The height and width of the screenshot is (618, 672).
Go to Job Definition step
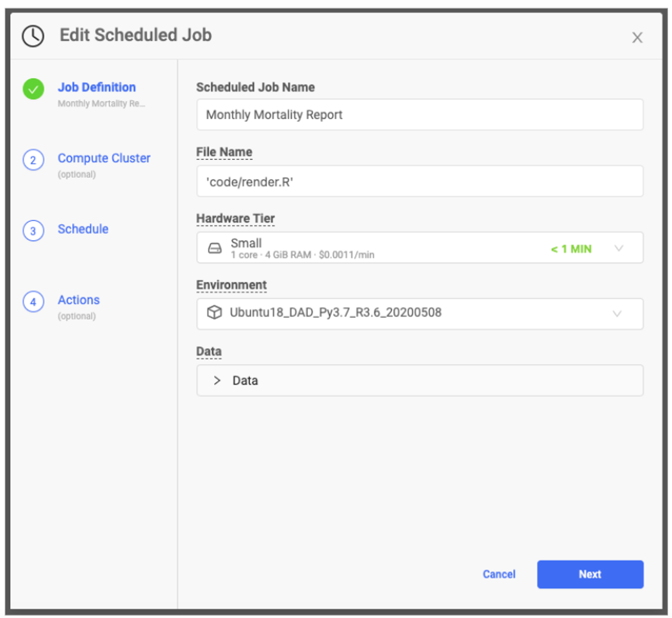pos(97,87)
